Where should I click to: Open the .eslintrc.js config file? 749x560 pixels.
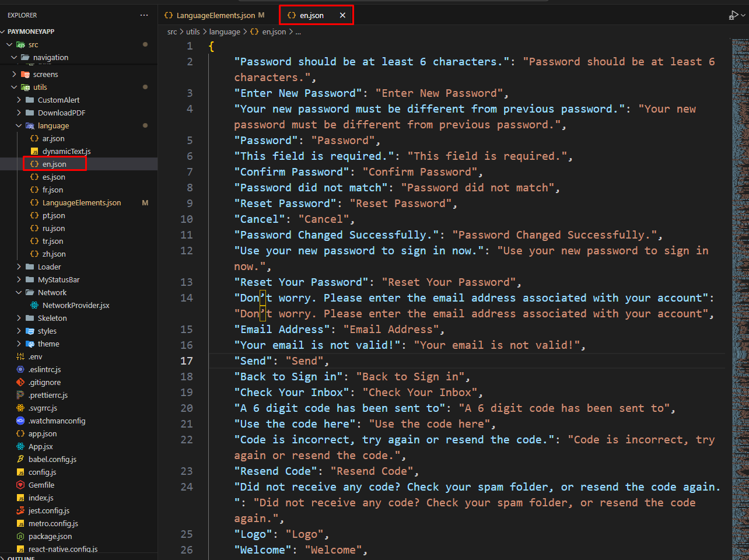tap(44, 369)
